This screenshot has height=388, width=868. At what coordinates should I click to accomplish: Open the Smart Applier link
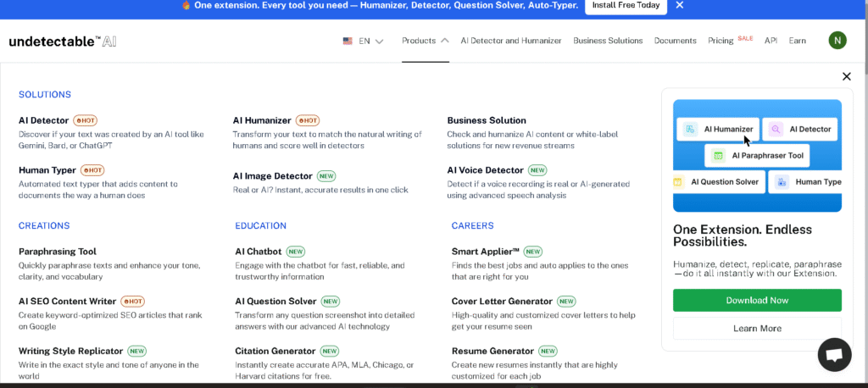coord(486,252)
